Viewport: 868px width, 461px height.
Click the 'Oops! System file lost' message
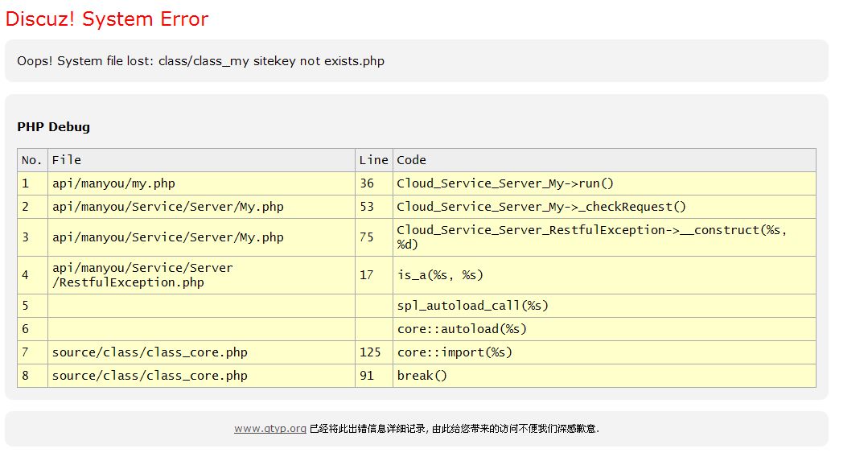coord(200,61)
